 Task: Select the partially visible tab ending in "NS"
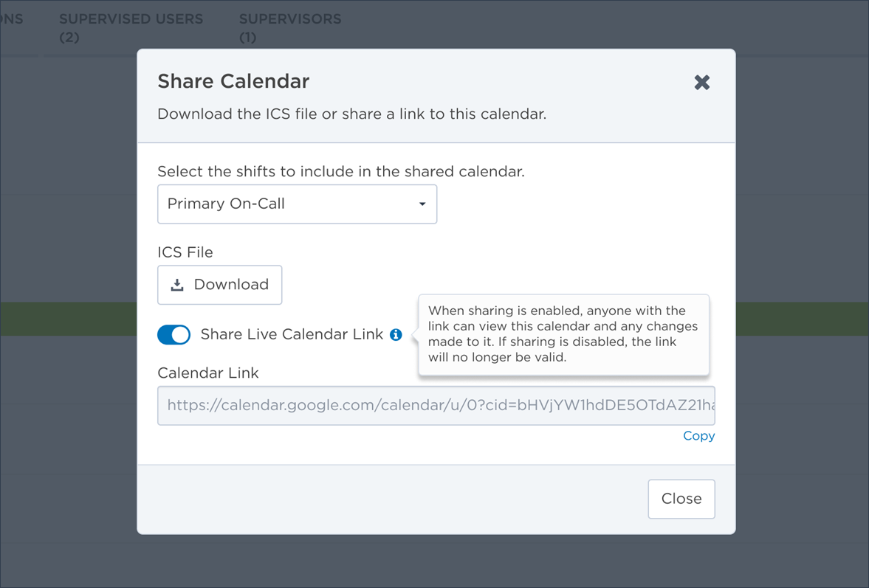point(12,20)
